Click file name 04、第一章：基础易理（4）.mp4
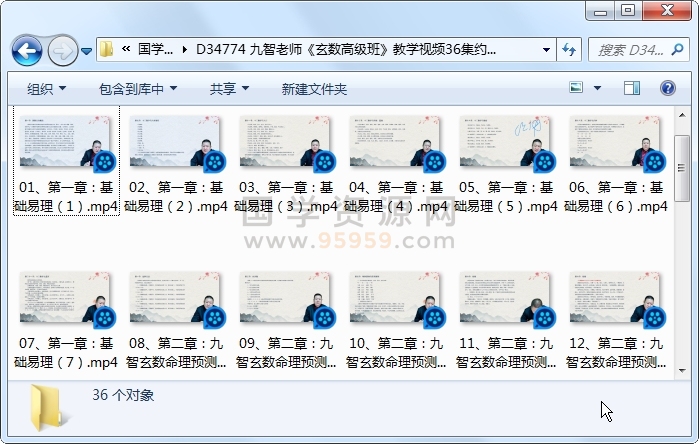 (396, 197)
